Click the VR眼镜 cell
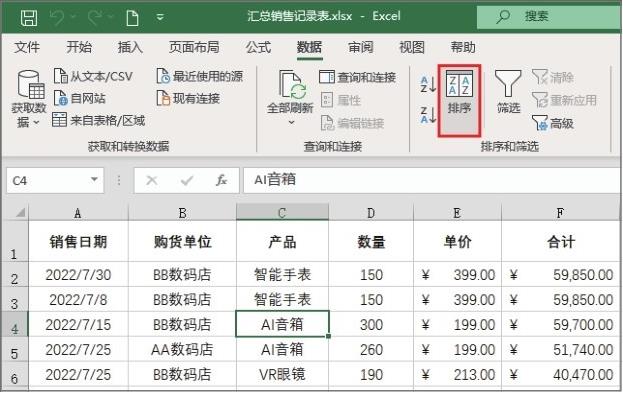 pos(282,374)
